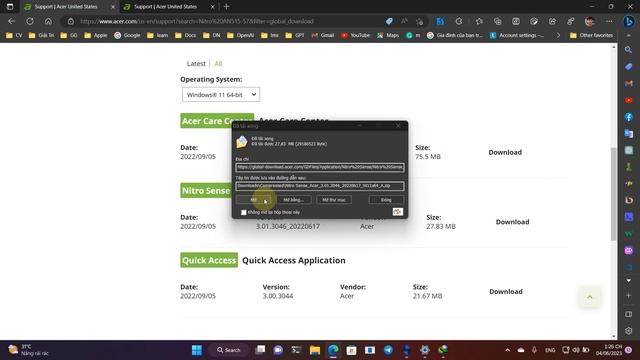
Task: Open the weather widget on the taskbar
Action: [29, 350]
